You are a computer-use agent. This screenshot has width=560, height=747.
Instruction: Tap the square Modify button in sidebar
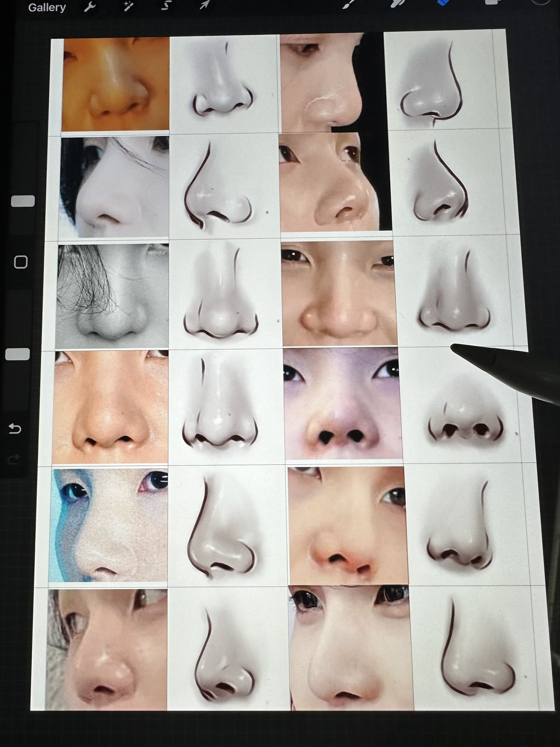pyautogui.click(x=21, y=262)
